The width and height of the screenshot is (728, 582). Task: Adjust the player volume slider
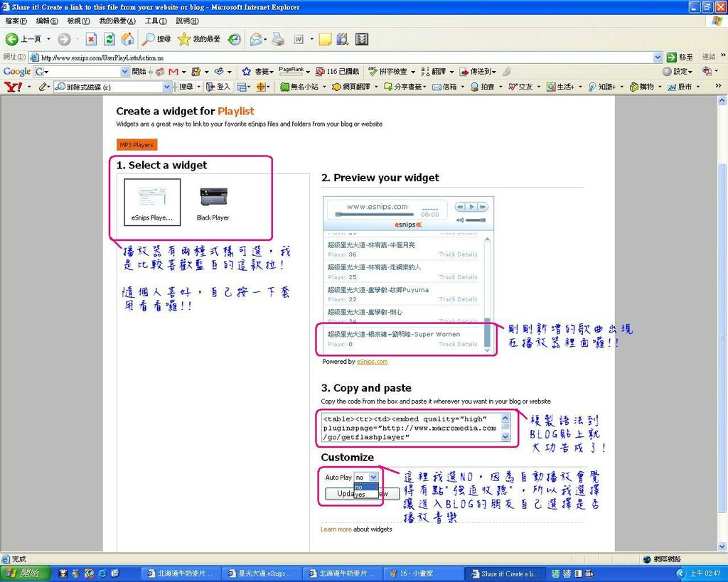[x=476, y=220]
